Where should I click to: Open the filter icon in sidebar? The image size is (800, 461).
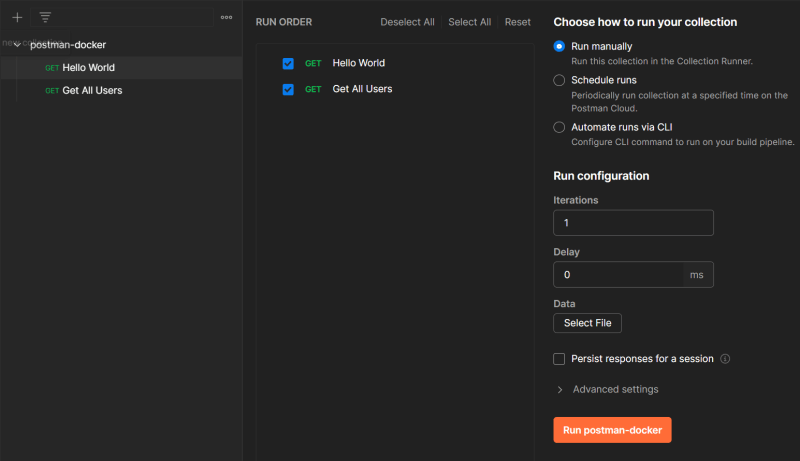click(x=45, y=17)
